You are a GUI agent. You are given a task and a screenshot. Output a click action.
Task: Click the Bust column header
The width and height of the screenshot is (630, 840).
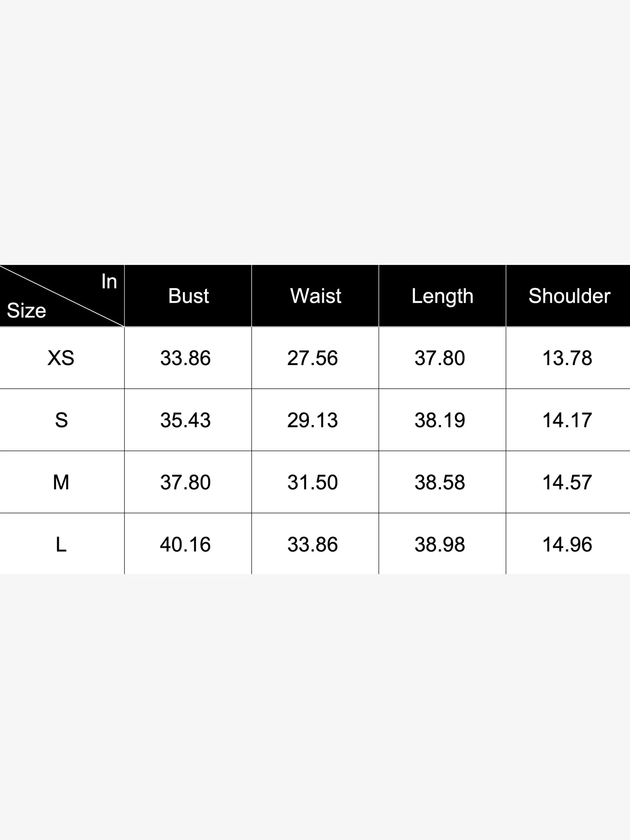click(x=188, y=296)
